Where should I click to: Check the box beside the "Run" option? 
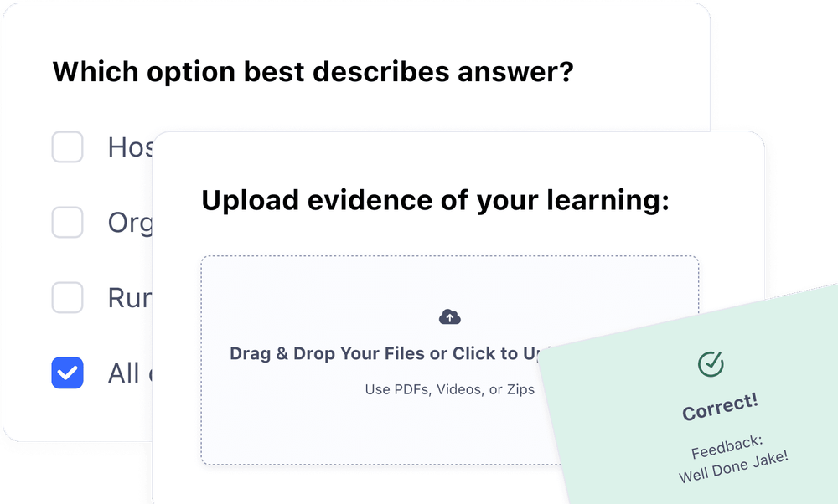[x=68, y=297]
